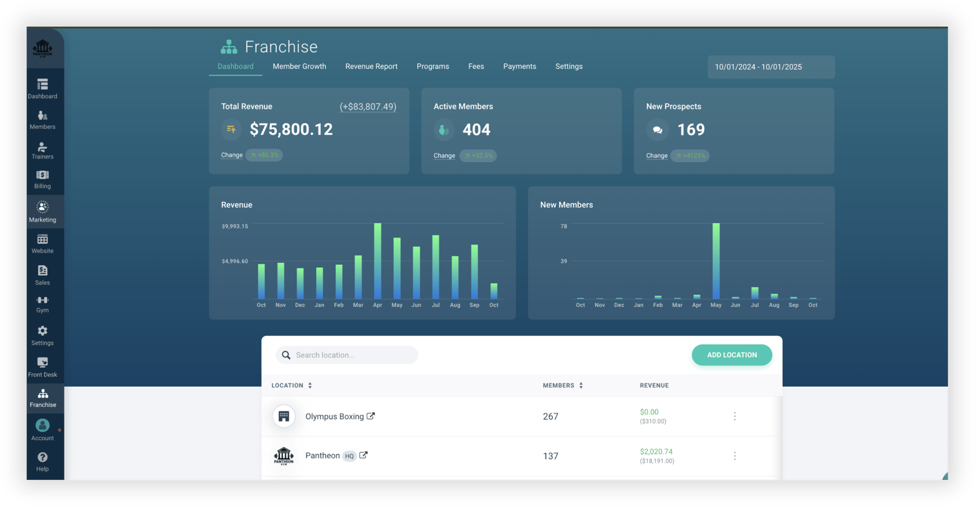
Task: Open Dashboard in the sidebar
Action: pyautogui.click(x=42, y=89)
